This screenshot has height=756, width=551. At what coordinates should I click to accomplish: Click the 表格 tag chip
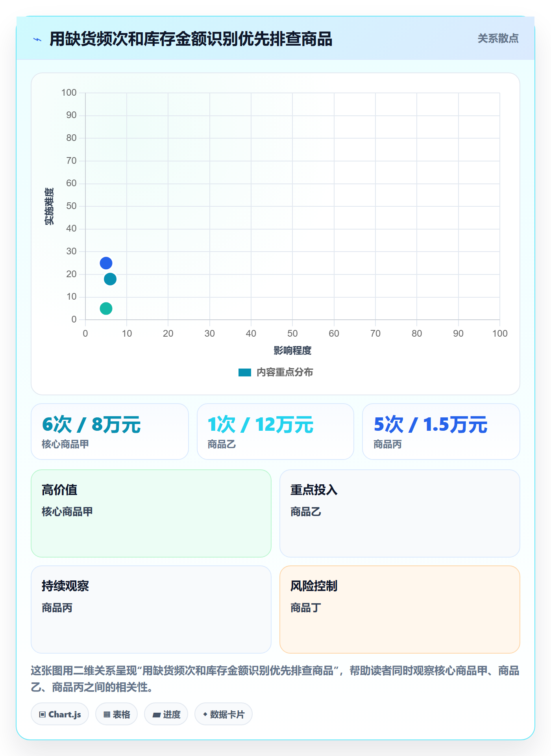click(116, 714)
